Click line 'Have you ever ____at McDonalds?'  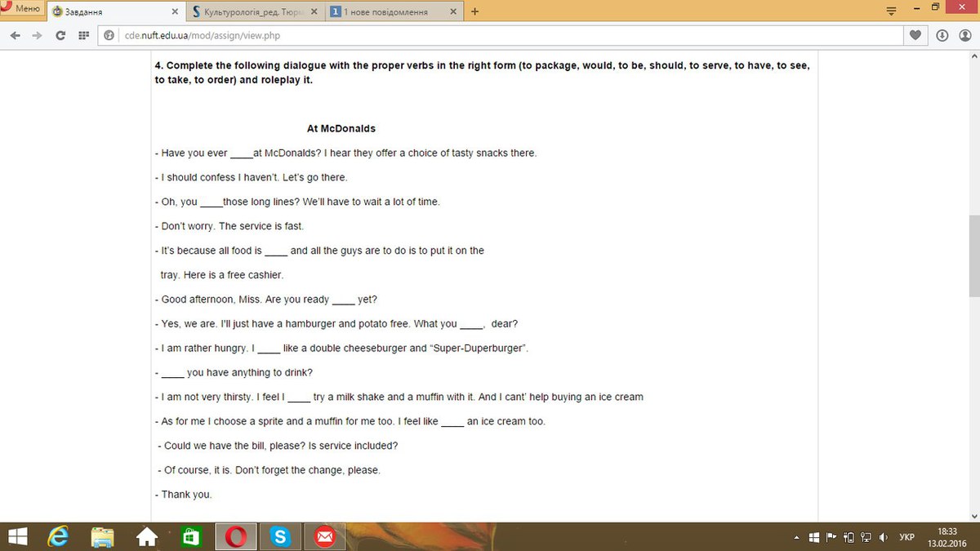coord(345,153)
